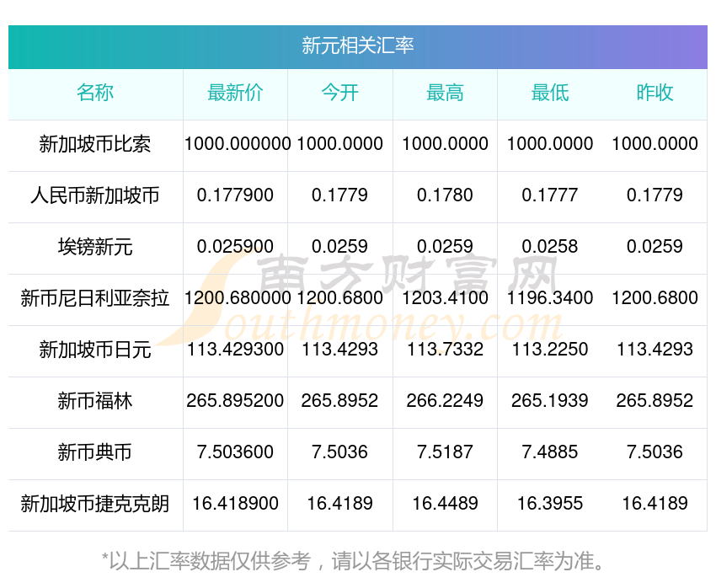Select latest price 16.418900
Image resolution: width=716 pixels, height=588 pixels.
point(235,504)
